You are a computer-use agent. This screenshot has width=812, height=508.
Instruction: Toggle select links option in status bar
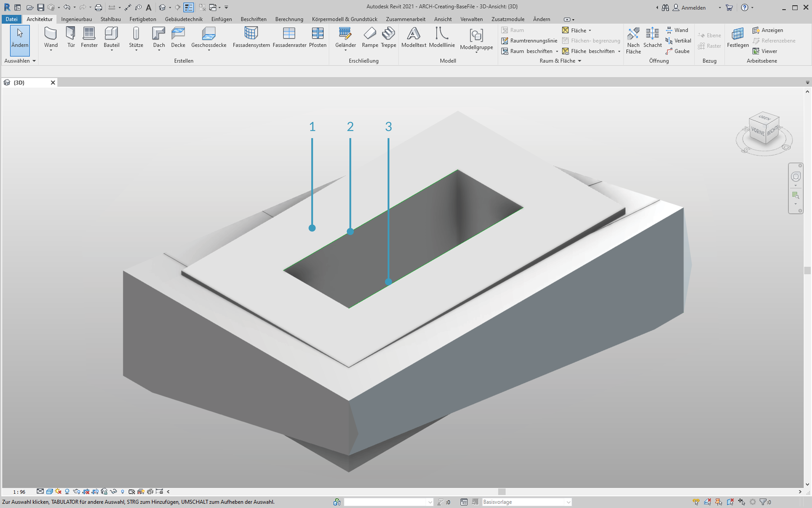(x=696, y=502)
